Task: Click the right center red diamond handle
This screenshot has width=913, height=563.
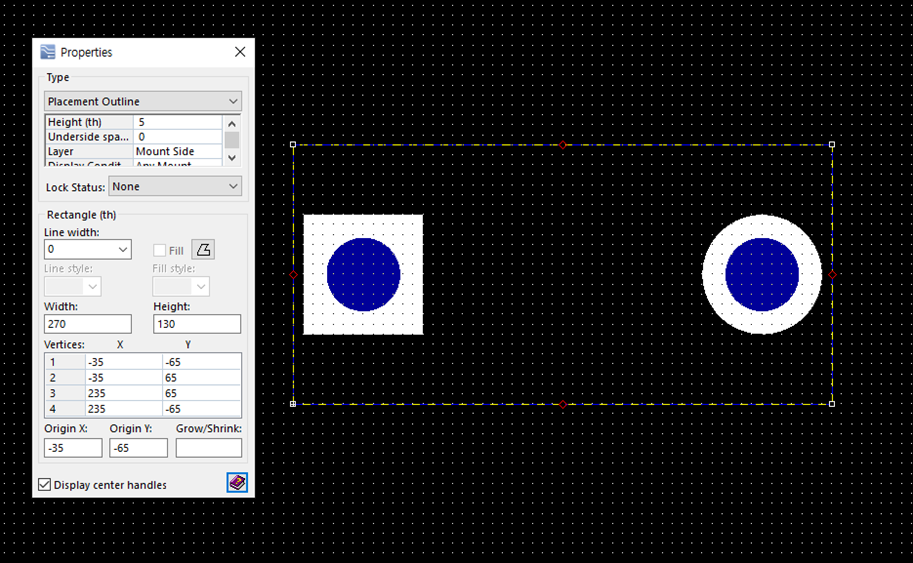Action: point(832,275)
